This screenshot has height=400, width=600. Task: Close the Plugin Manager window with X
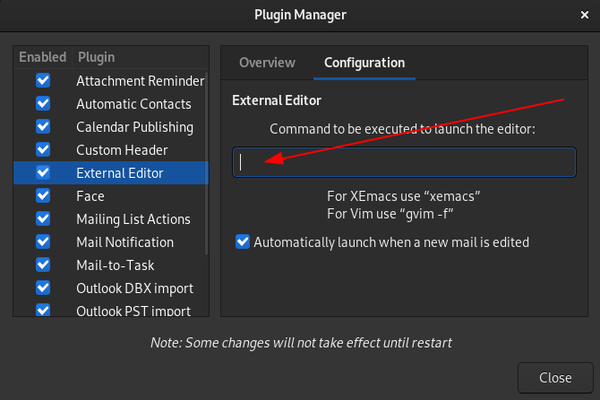[584, 14]
